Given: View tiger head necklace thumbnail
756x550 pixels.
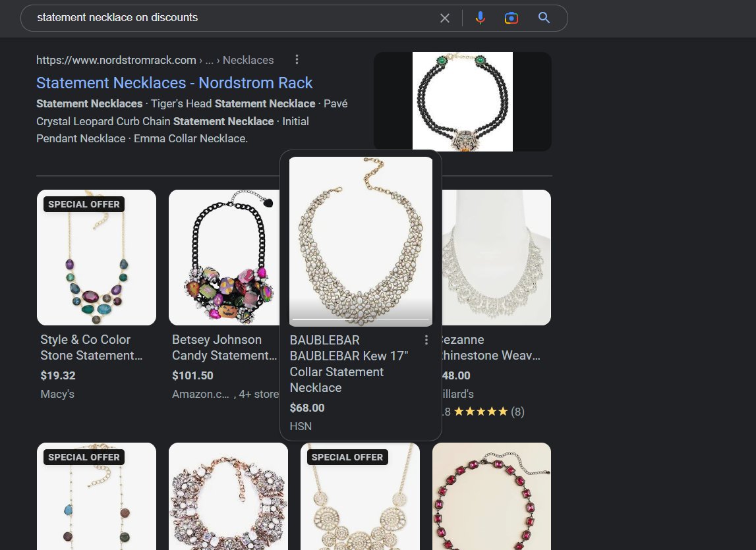Looking at the screenshot, I should 463,101.
